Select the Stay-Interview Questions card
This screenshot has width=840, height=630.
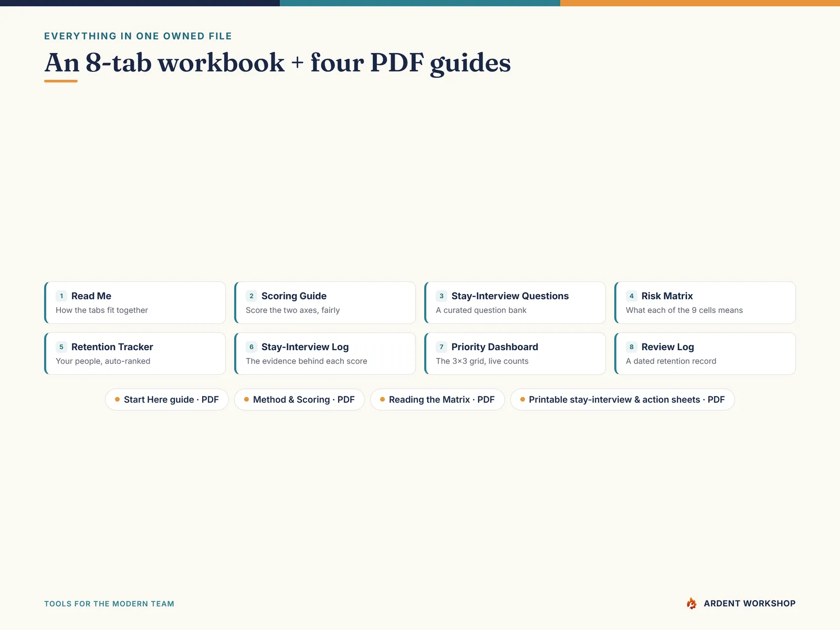(515, 302)
